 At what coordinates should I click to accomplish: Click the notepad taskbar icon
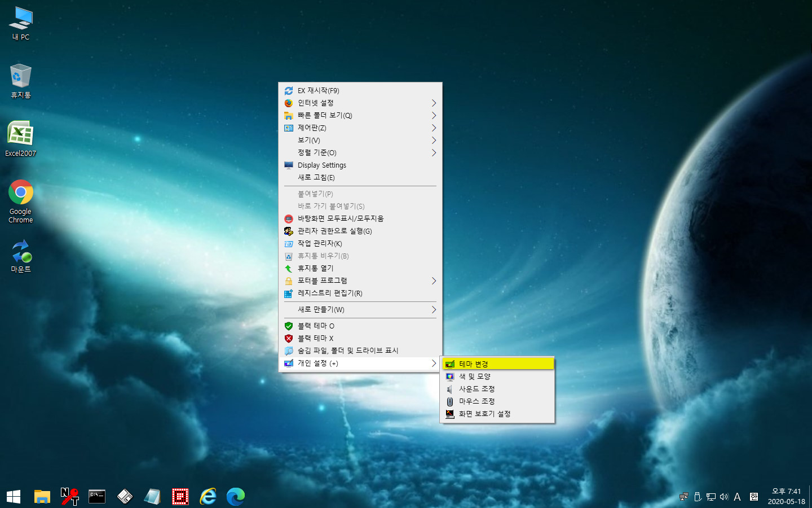pos(152,496)
